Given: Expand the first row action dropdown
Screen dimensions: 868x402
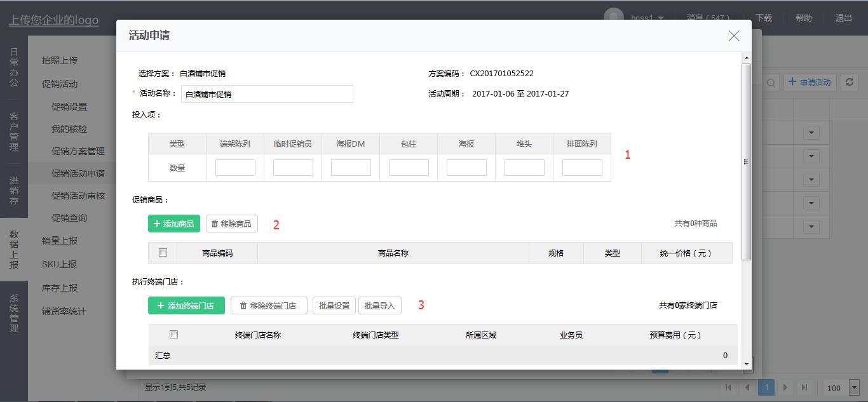Looking at the screenshot, I should pyautogui.click(x=811, y=133).
